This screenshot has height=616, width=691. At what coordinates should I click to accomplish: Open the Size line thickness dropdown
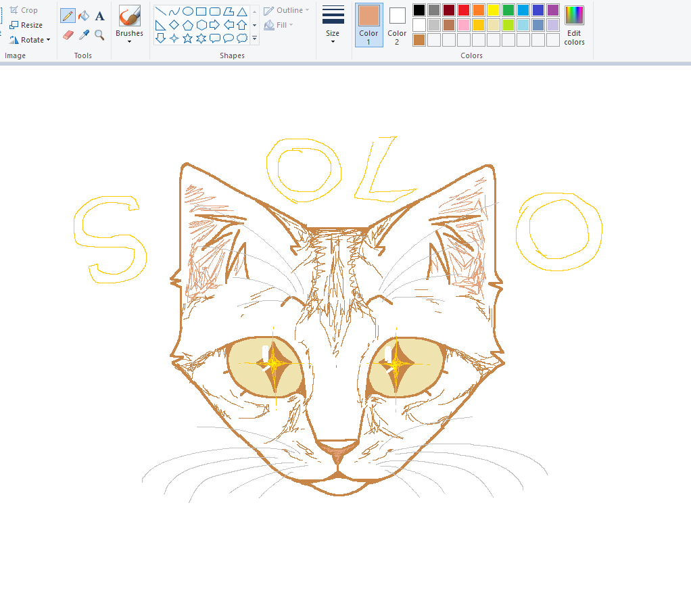333,24
